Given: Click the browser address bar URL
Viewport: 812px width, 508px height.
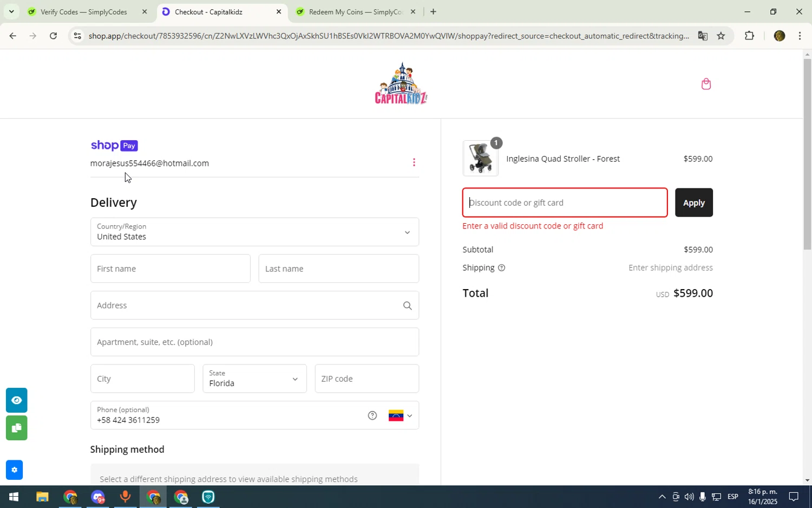Looking at the screenshot, I should tap(389, 36).
